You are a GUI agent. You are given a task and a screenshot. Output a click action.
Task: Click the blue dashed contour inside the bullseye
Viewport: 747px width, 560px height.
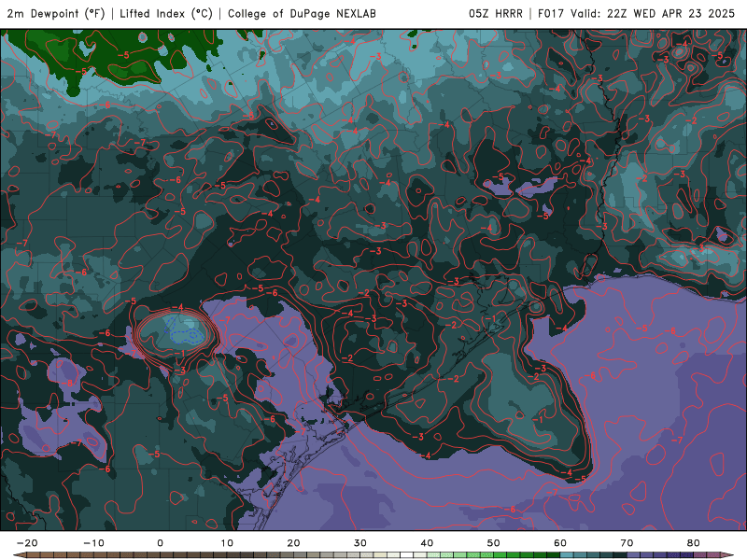click(184, 330)
